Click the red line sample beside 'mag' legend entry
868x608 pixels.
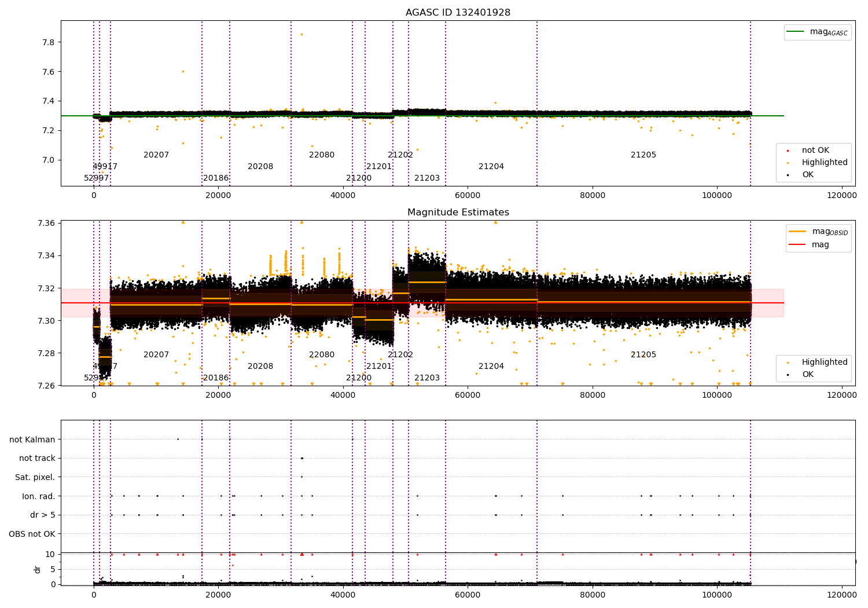click(797, 245)
